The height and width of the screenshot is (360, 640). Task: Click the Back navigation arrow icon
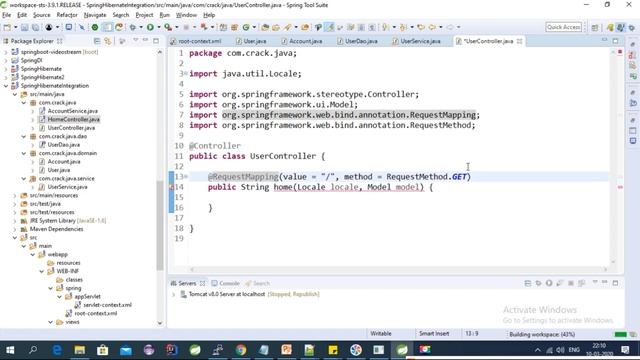click(432, 27)
